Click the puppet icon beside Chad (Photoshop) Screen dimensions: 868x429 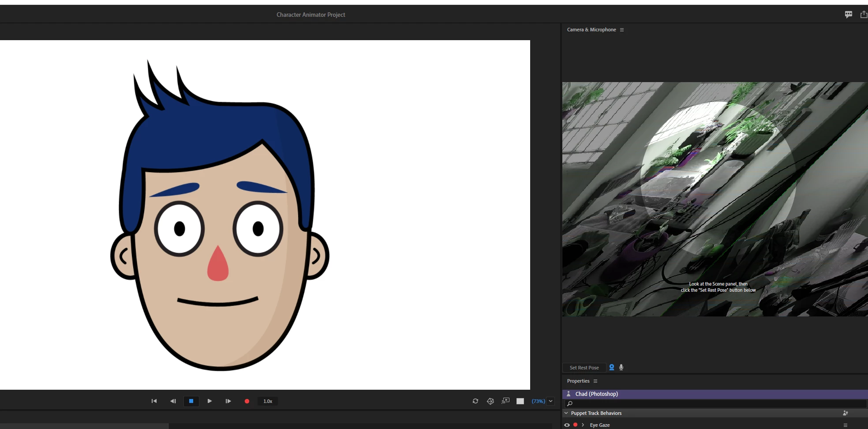569,394
